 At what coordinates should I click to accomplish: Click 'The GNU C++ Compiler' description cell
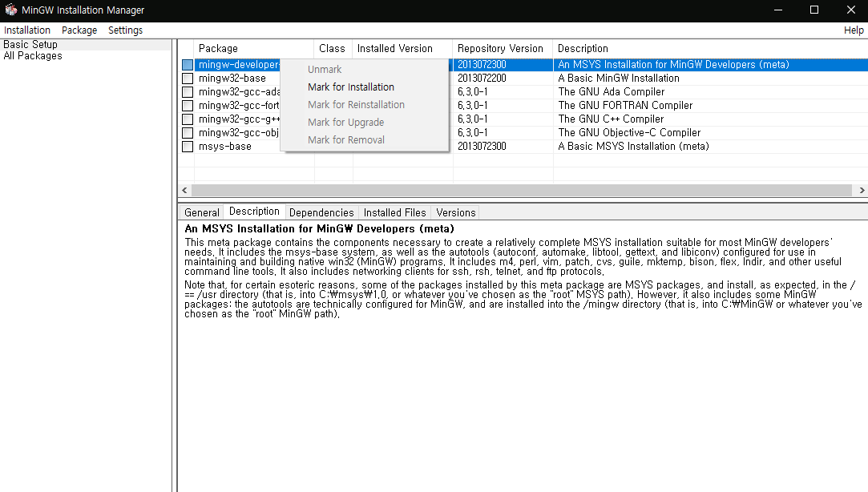tap(611, 119)
